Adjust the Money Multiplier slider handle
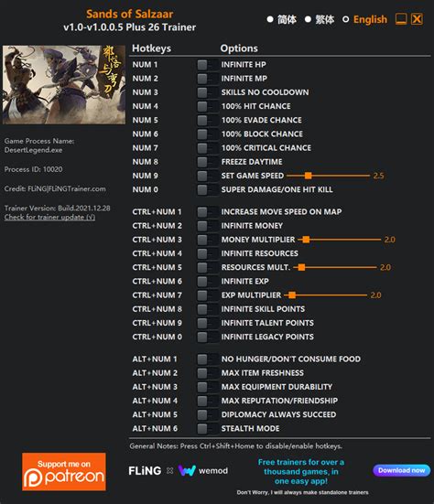434x504 pixels. (x=306, y=240)
